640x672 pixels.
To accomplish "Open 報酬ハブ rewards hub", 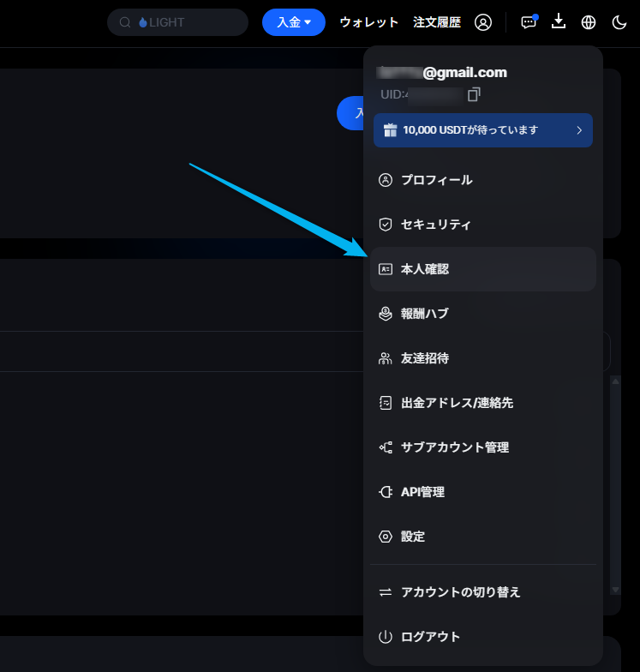I will click(x=483, y=314).
